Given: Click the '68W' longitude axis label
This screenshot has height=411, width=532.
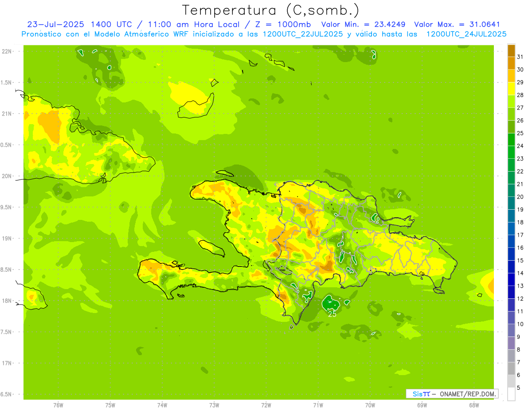Looking at the screenshot, I should (x=474, y=405).
